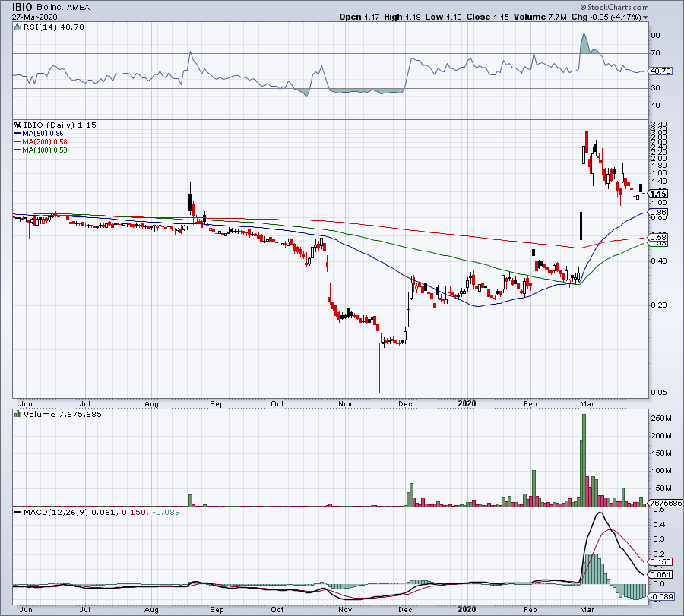Click the IBIO ticker symbol title
The width and height of the screenshot is (684, 616).
21,7
